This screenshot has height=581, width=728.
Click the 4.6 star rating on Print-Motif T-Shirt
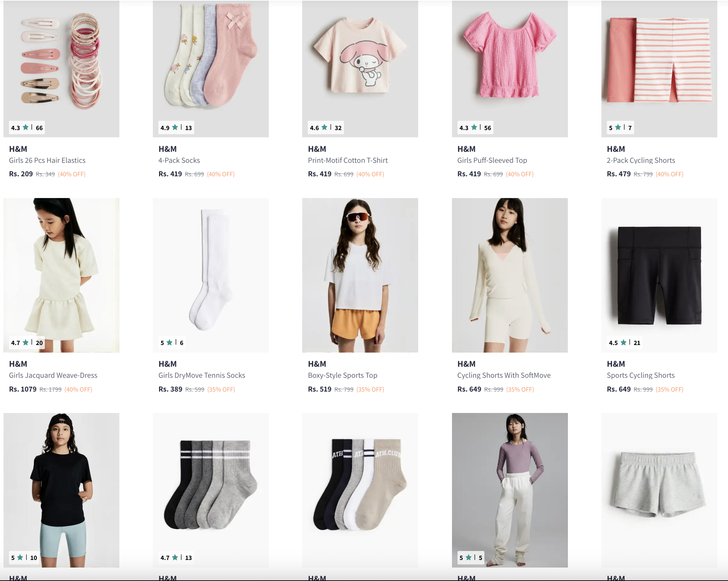coord(326,128)
